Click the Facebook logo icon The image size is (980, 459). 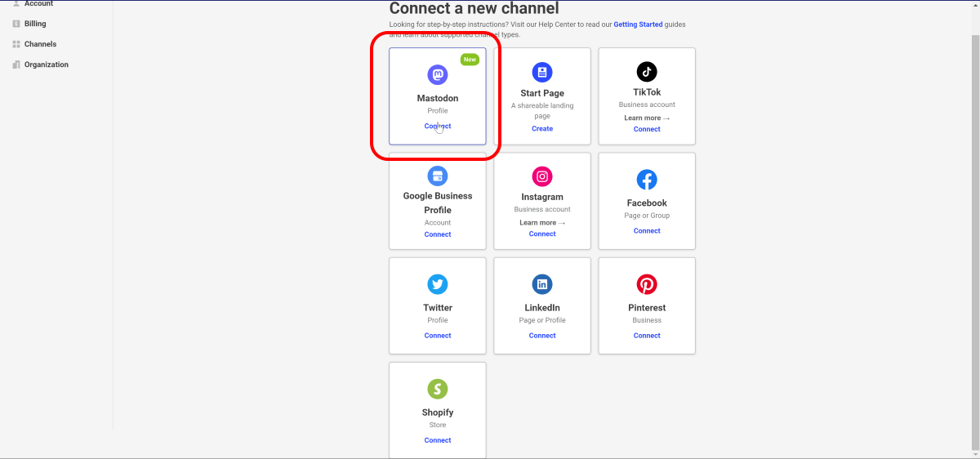click(x=647, y=180)
